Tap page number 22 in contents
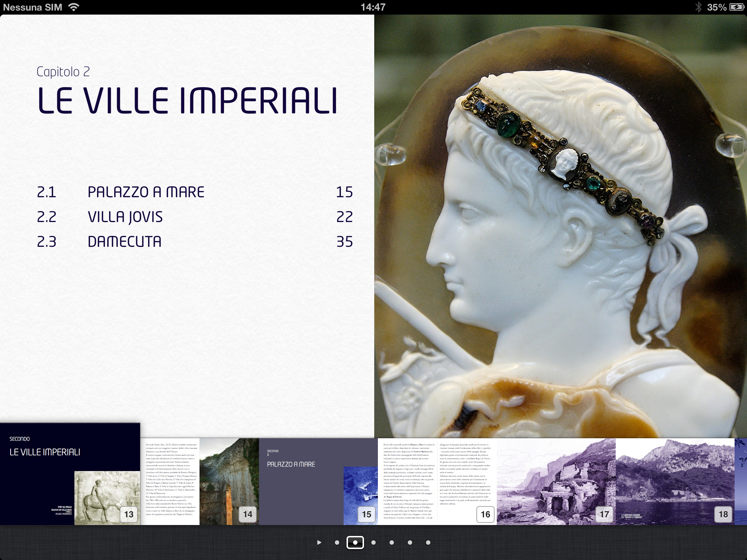 [344, 217]
